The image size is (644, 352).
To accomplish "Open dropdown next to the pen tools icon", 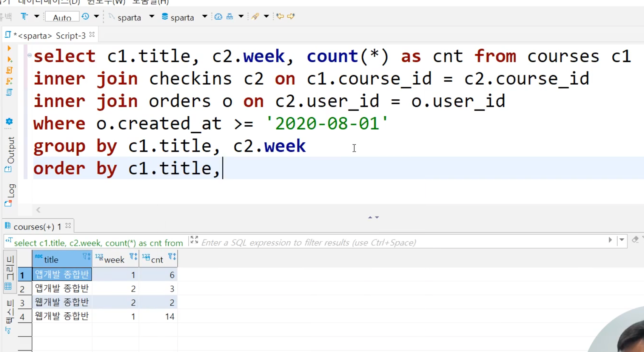I will tap(266, 16).
